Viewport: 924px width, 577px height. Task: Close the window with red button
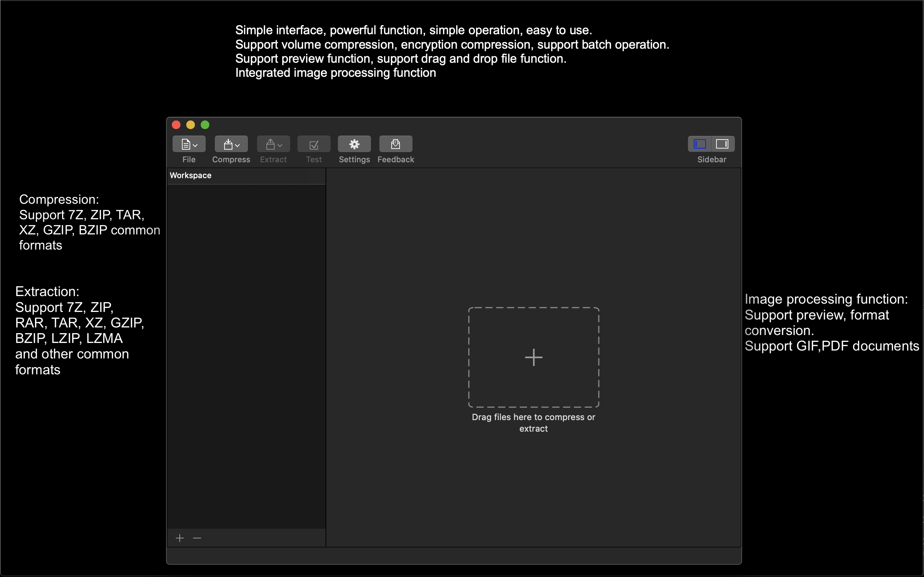click(176, 125)
